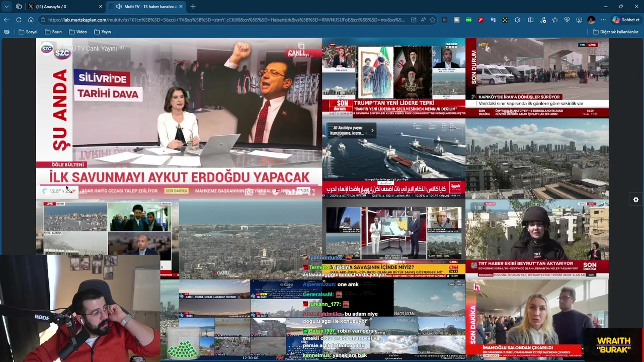
Task: Select the NTV Kapıköy'de İran'a dönüşler video
Action: [x=537, y=78]
